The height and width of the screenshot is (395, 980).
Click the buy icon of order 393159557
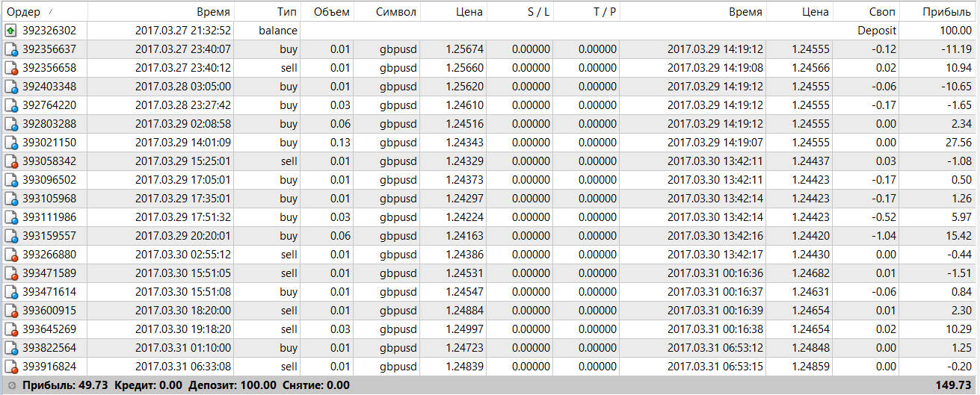pos(10,236)
